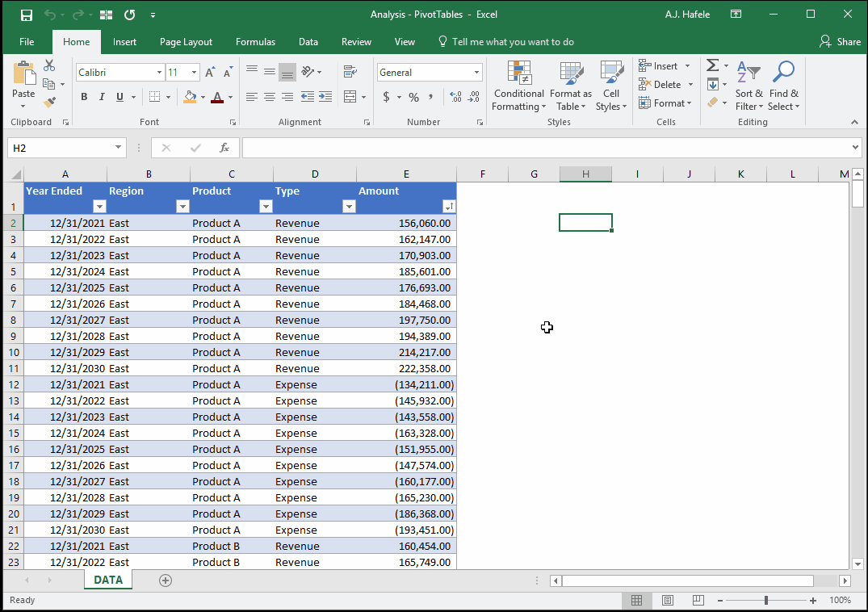The height and width of the screenshot is (612, 868).
Task: Click the Increase Indent icon
Action: tap(325, 97)
